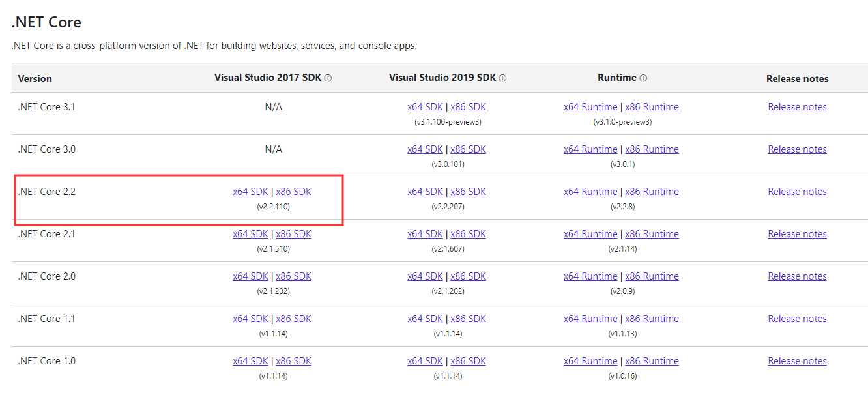The height and width of the screenshot is (397, 868).
Task: Download .NET Core 1.1 x64 SDK for VS 2017
Action: [x=250, y=319]
